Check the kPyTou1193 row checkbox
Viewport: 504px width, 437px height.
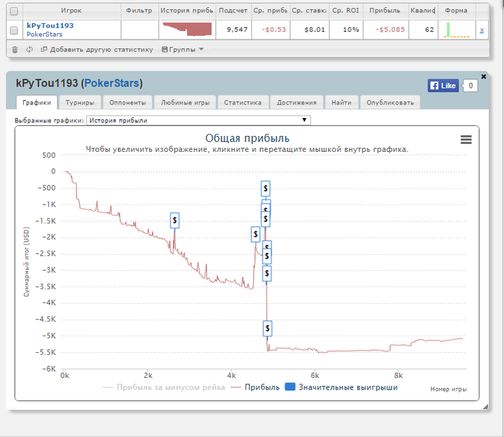[14, 30]
